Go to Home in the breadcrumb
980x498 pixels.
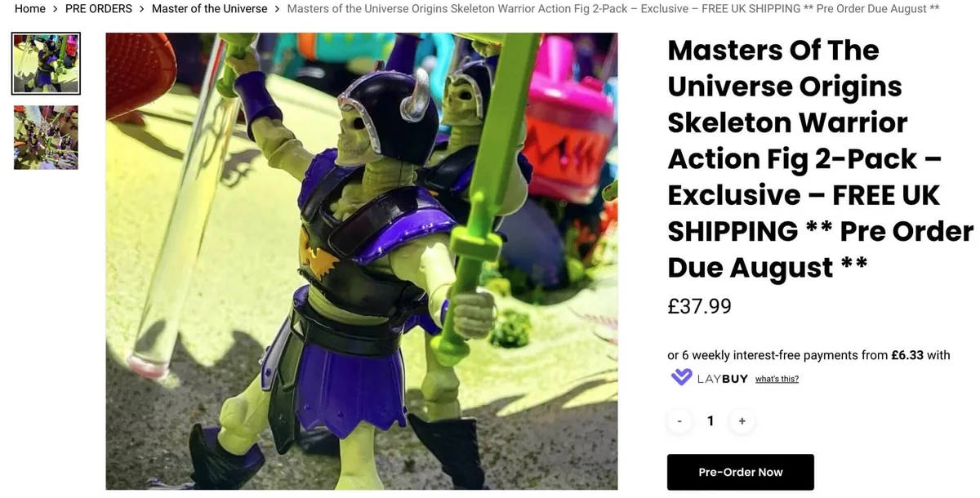tap(30, 8)
